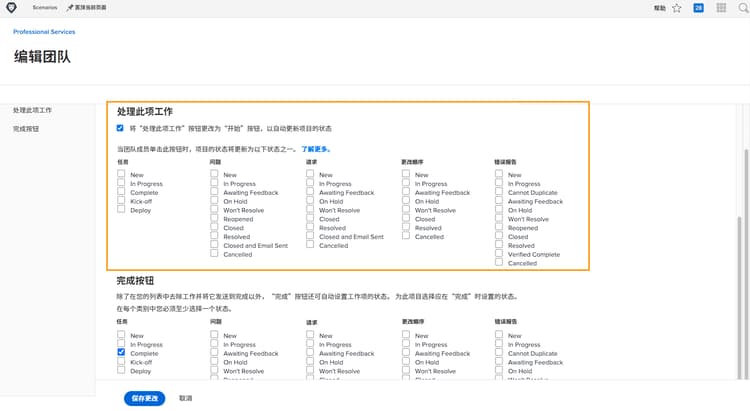The image size is (750, 411).
Task: Check On Hold under 问题 in 处理此项工作 section
Action: click(214, 200)
